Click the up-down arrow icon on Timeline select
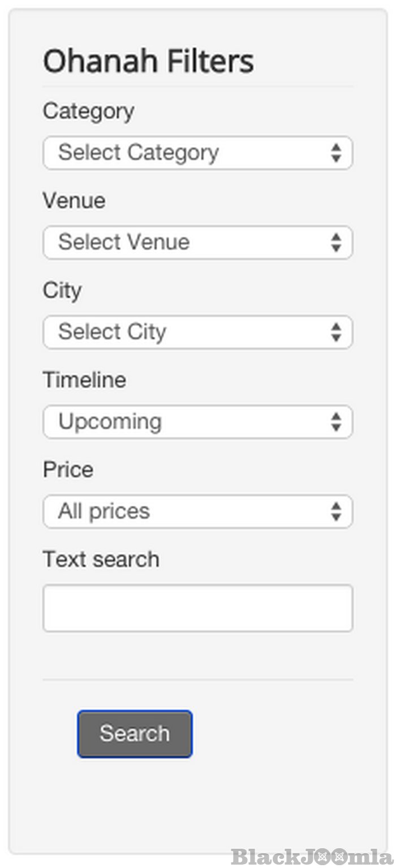This screenshot has height=868, width=396. point(336,422)
